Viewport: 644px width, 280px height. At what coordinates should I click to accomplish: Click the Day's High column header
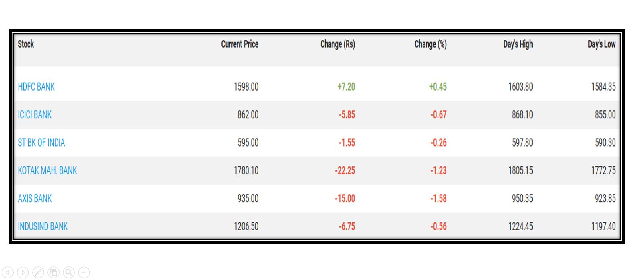(x=518, y=44)
